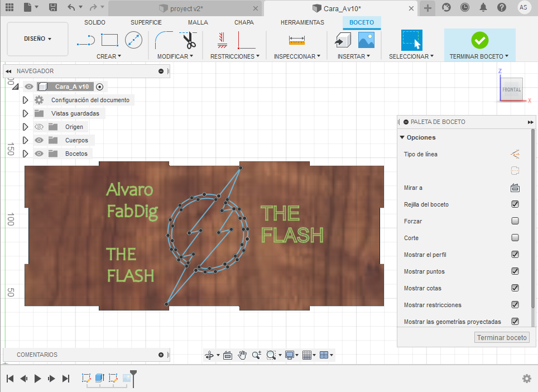Viewport: 538px width, 392px height.
Task: Select the Trim scissors tool
Action: point(189,40)
